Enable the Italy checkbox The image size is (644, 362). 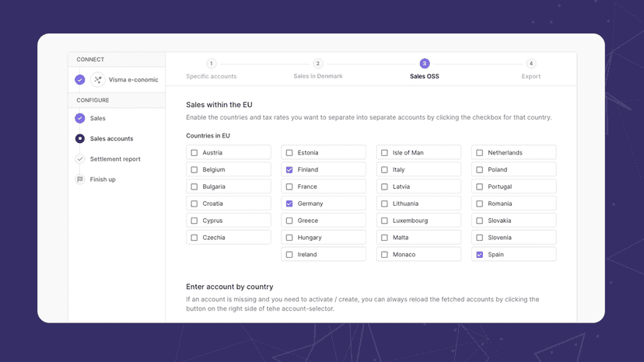coord(384,169)
